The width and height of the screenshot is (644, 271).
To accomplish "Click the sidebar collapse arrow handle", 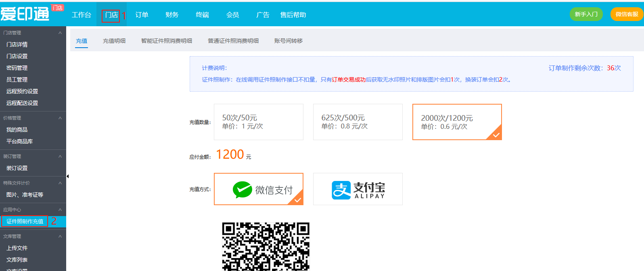I will 68,176.
